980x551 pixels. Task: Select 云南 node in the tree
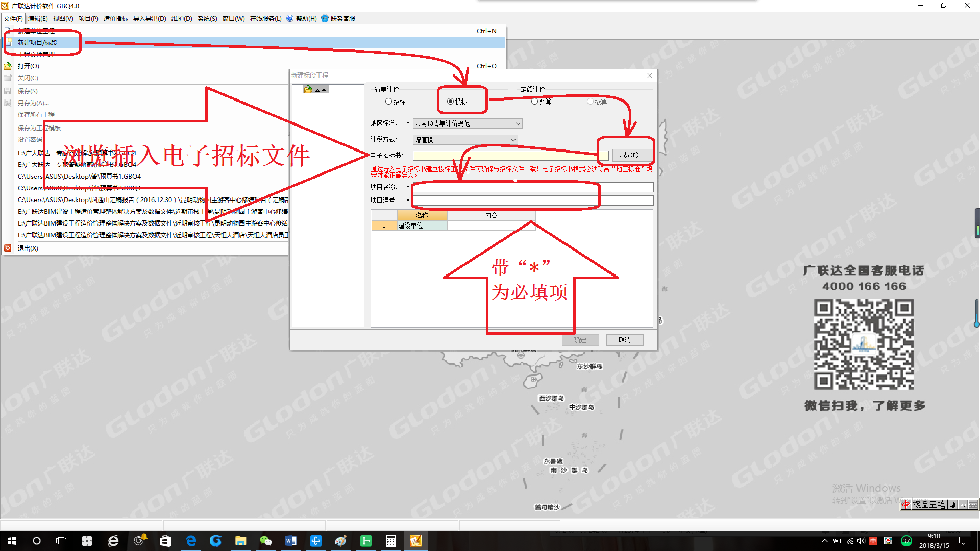[x=321, y=89]
